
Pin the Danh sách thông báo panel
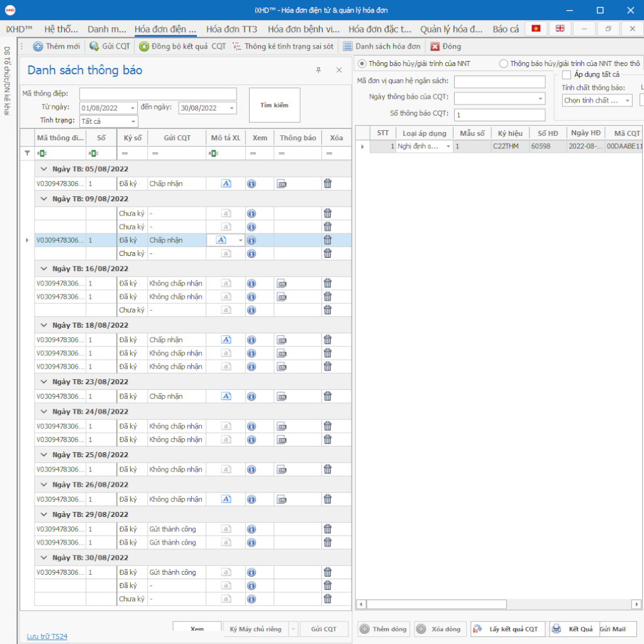click(318, 70)
